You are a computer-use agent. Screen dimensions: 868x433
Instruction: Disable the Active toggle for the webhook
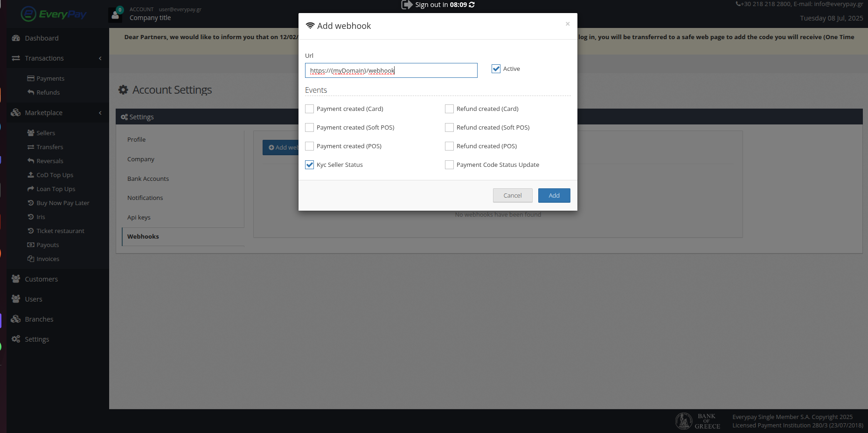(495, 69)
